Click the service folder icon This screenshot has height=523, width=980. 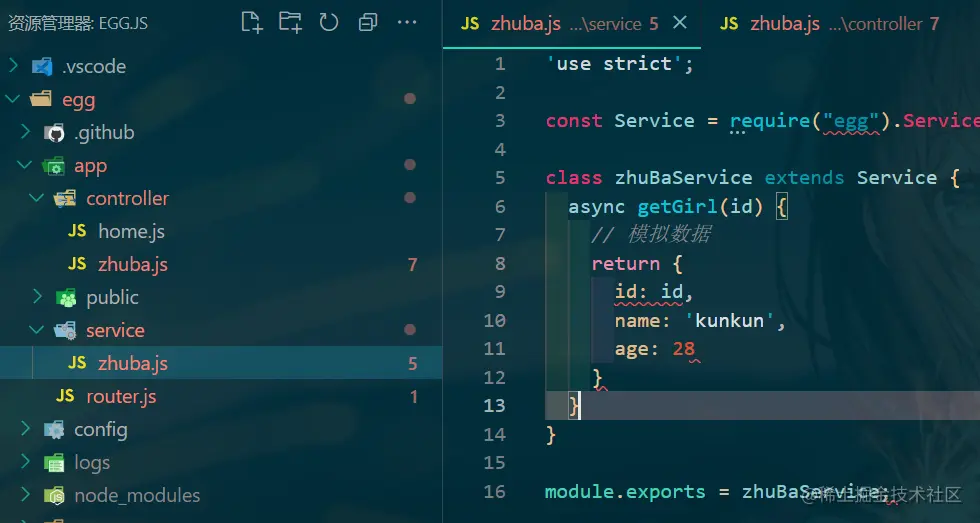[x=66, y=331]
